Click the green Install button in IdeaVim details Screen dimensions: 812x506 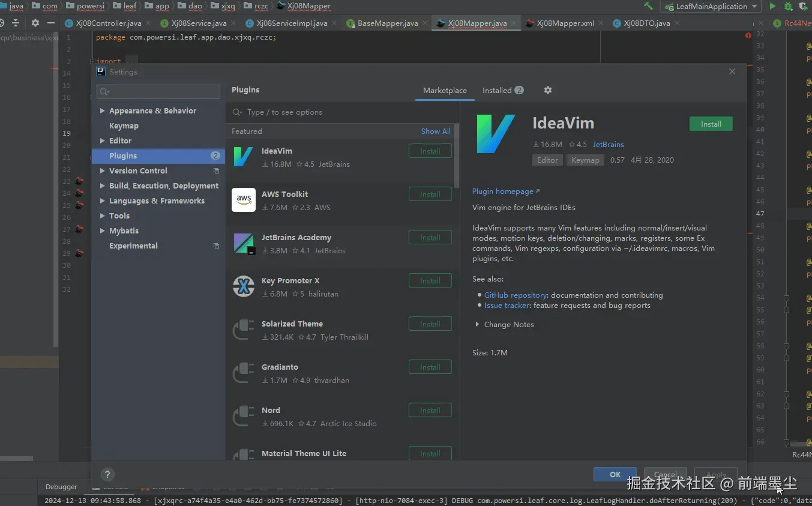711,124
